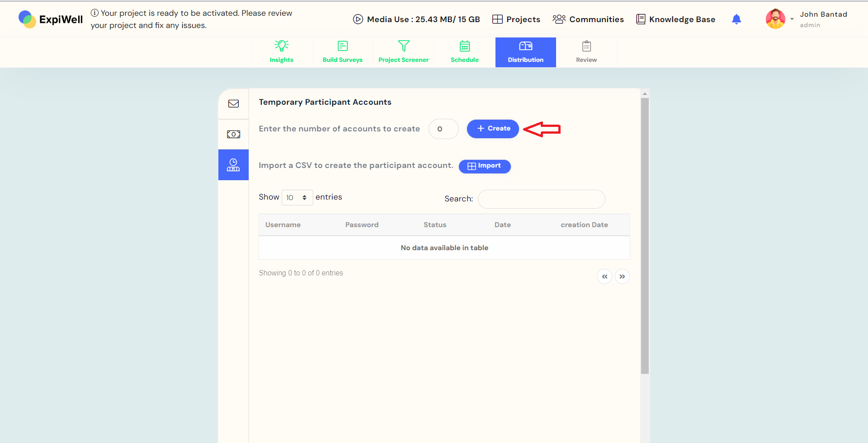Select the temporary participant accounts icon
The image size is (868, 443).
(x=233, y=165)
